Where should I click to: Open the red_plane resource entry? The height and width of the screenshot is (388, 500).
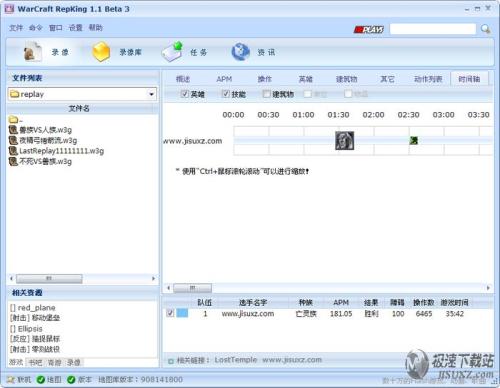pos(33,307)
